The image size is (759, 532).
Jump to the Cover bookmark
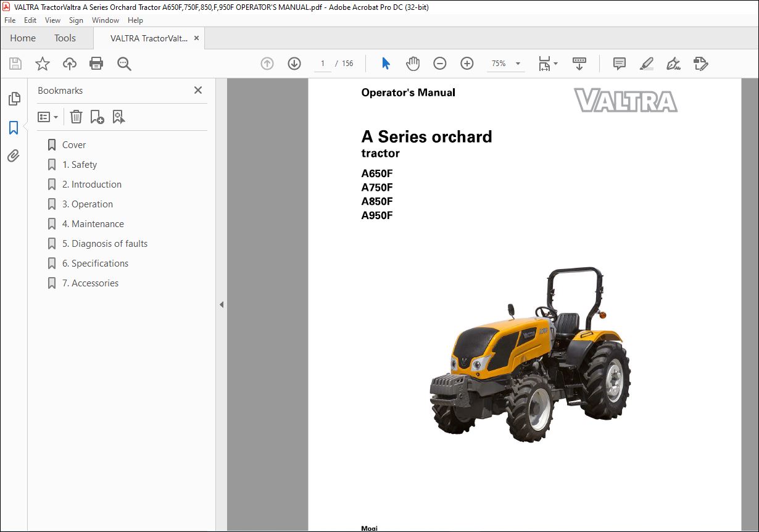tap(74, 145)
